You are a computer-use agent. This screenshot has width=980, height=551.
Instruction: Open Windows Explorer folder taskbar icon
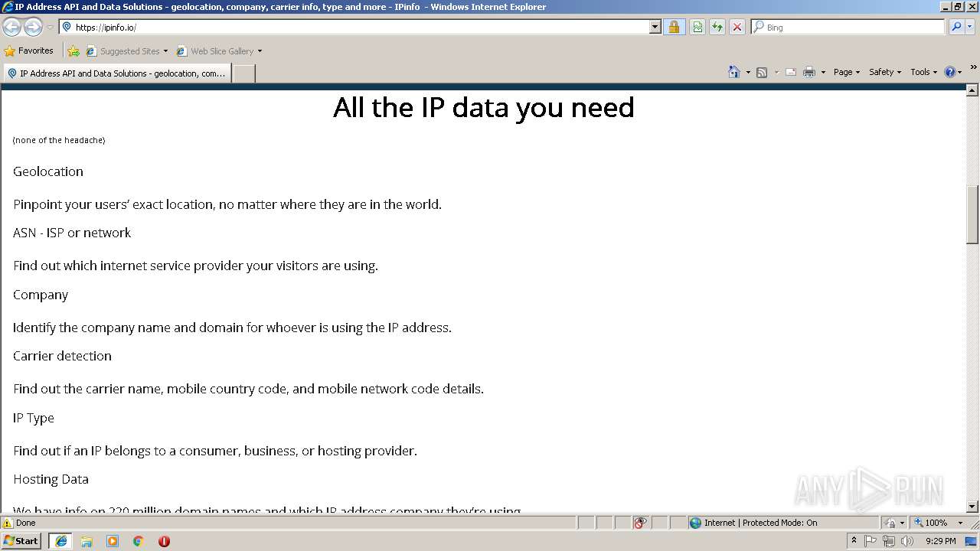[x=87, y=541]
